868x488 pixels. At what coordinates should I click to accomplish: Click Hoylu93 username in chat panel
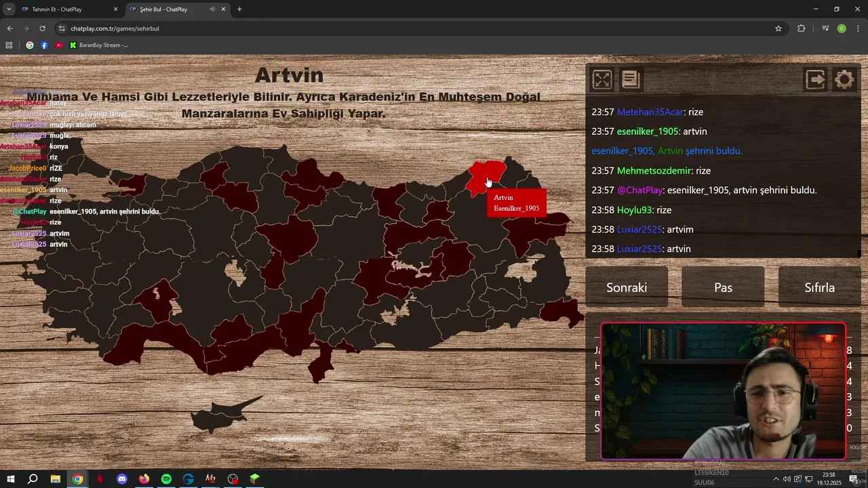point(635,210)
